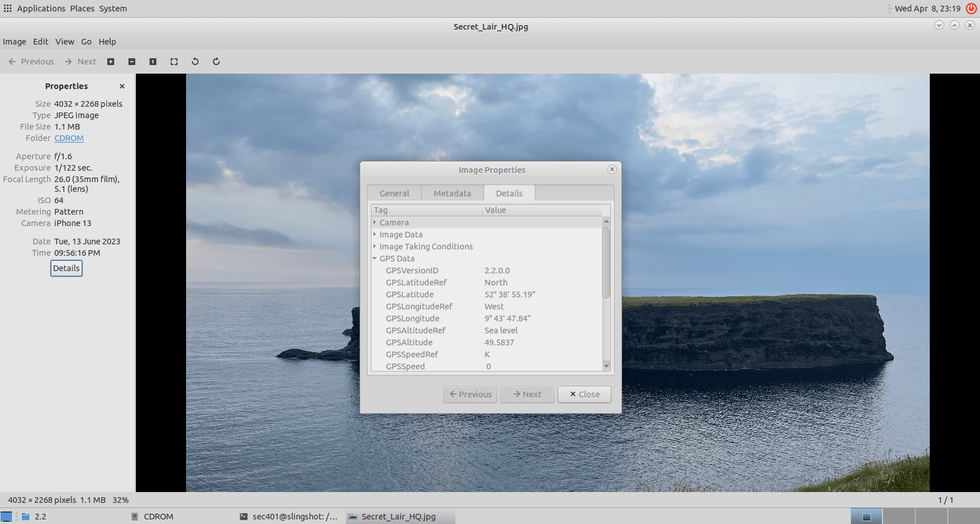Click the Details button in Properties sidebar
Viewport: 980px width, 524px height.
coord(66,268)
